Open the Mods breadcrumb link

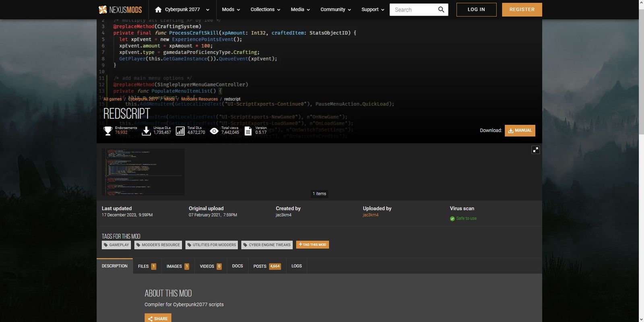[169, 99]
